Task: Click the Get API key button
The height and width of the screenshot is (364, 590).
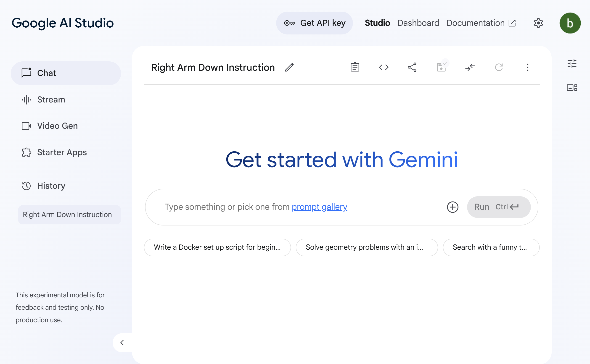Action: coord(314,23)
